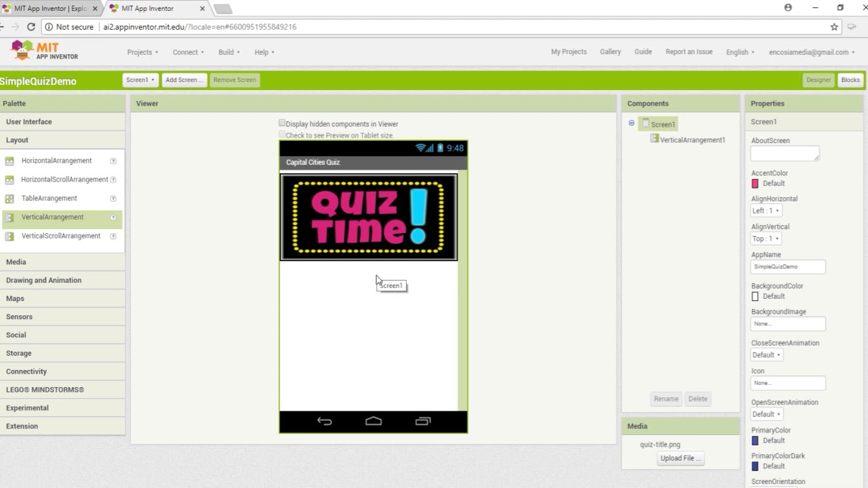Click the Remove Screen button
The height and width of the screenshot is (488, 868).
(235, 80)
